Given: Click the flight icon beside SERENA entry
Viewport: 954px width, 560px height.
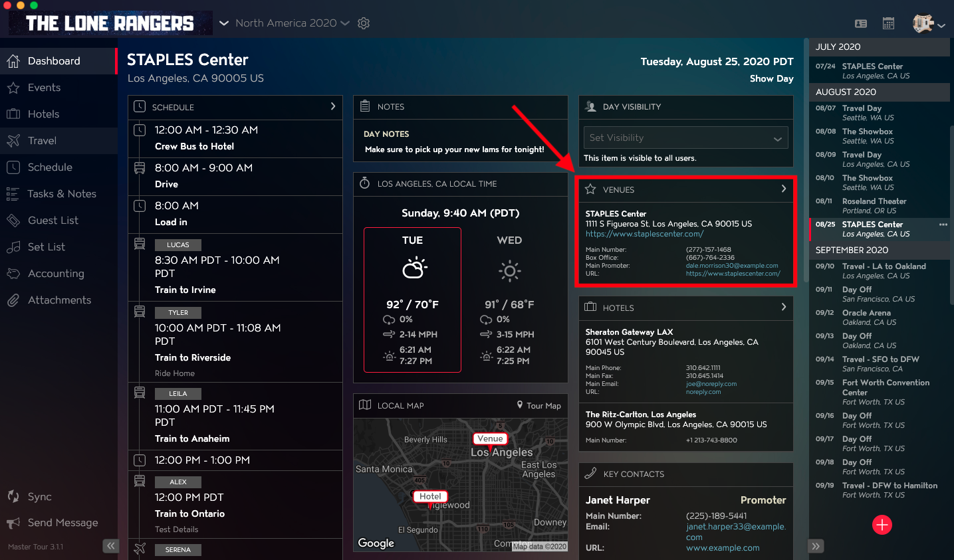Looking at the screenshot, I should [x=140, y=549].
